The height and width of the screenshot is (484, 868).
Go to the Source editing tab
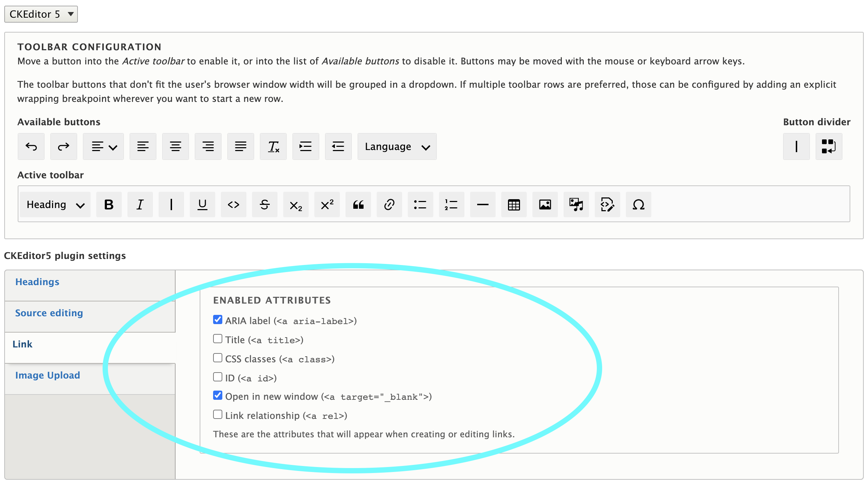(x=49, y=313)
